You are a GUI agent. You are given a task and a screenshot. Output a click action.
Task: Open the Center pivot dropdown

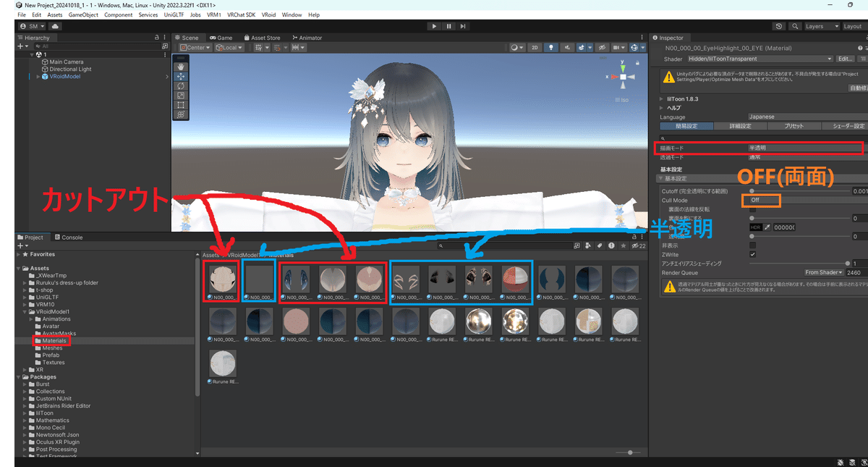pyautogui.click(x=195, y=48)
